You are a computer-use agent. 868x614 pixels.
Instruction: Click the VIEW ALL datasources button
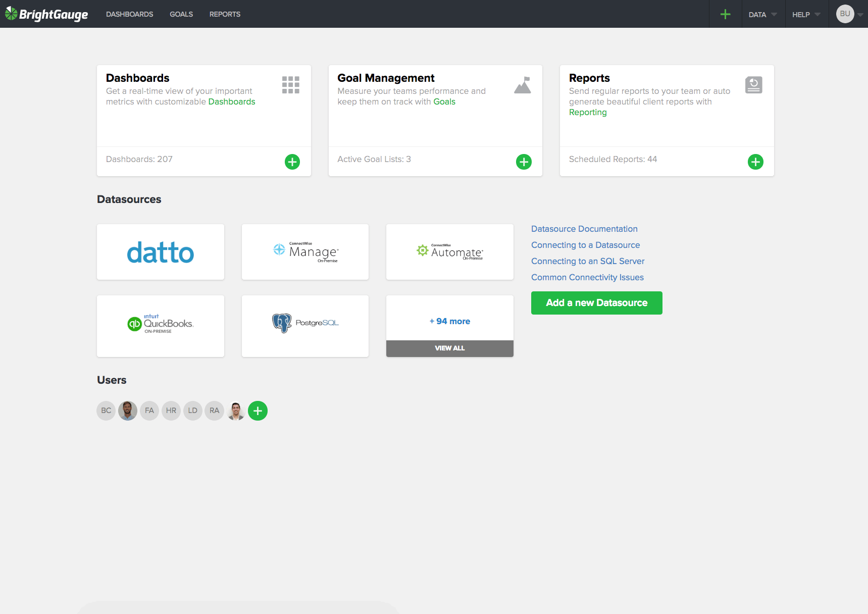(x=450, y=348)
